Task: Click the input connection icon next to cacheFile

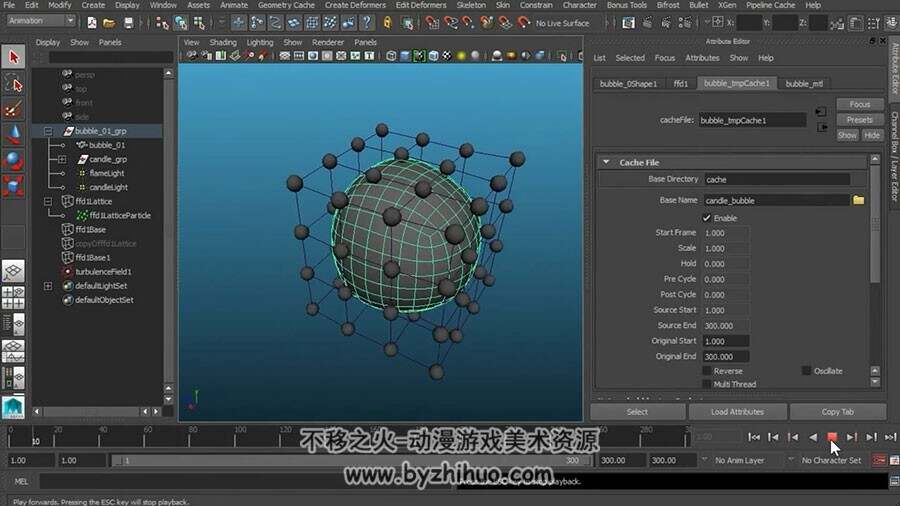Action: tap(821, 112)
